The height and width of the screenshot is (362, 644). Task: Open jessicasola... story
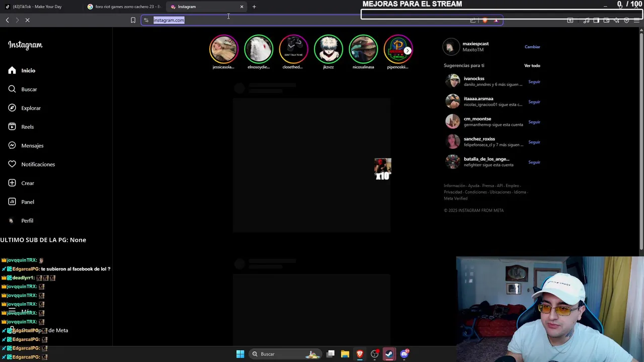pyautogui.click(x=223, y=49)
